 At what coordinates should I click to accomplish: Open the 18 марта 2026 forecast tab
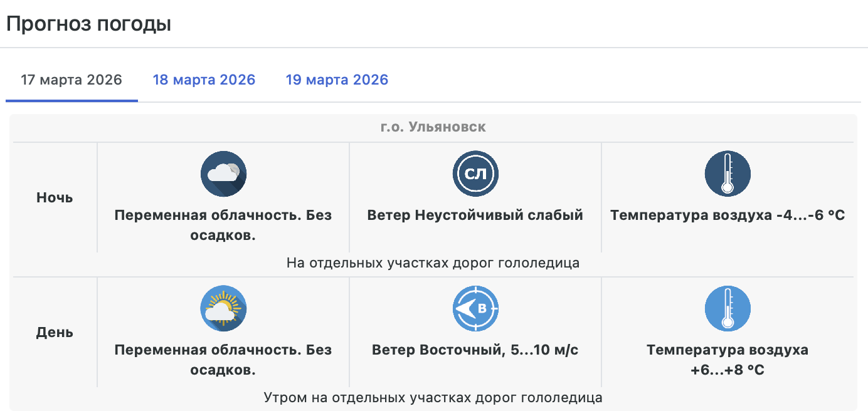(204, 80)
